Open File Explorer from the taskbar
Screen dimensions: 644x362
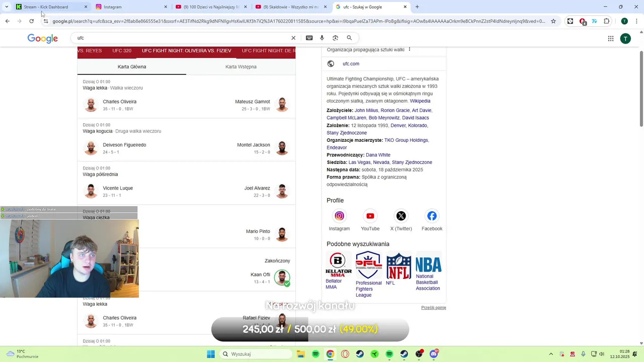[301, 354]
